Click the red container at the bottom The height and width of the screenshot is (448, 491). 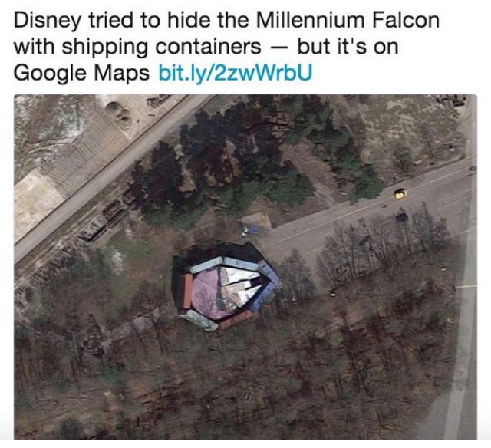[x=236, y=320]
